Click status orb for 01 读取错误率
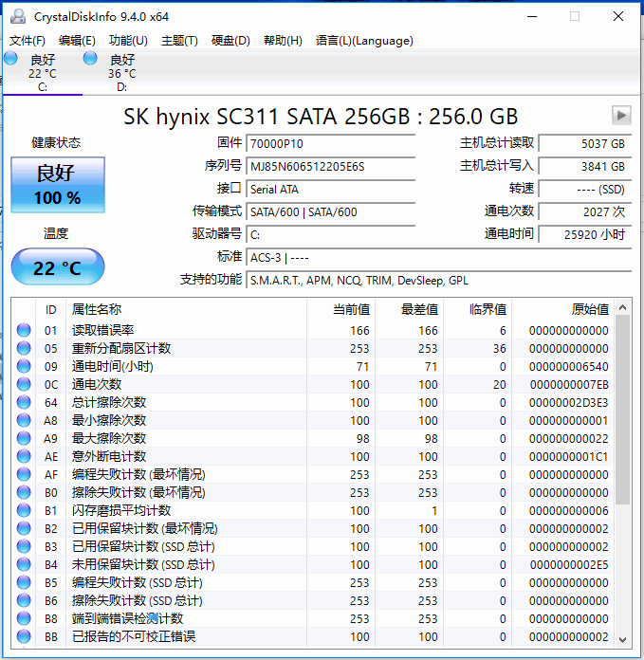Screen dimensions: 644x660 (x=24, y=330)
